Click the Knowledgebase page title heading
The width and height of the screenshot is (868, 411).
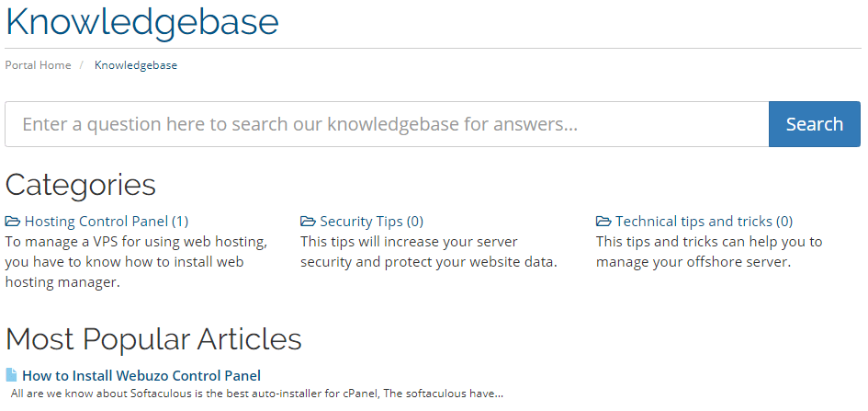pos(141,22)
